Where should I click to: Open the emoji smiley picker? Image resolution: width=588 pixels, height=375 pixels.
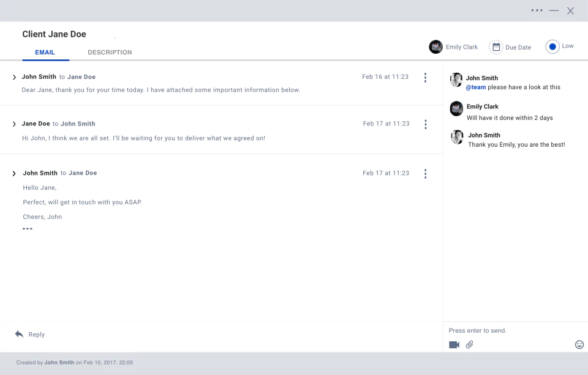click(x=579, y=344)
